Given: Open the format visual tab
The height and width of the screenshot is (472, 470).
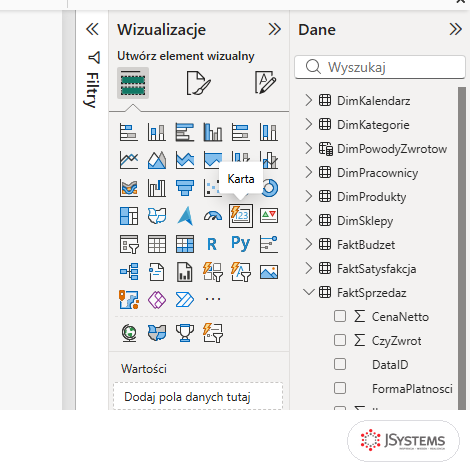Looking at the screenshot, I should coord(198,83).
